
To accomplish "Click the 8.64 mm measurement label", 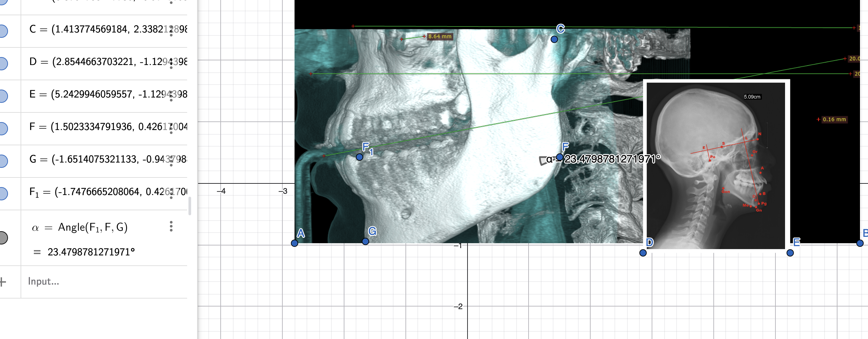I will coord(440,36).
